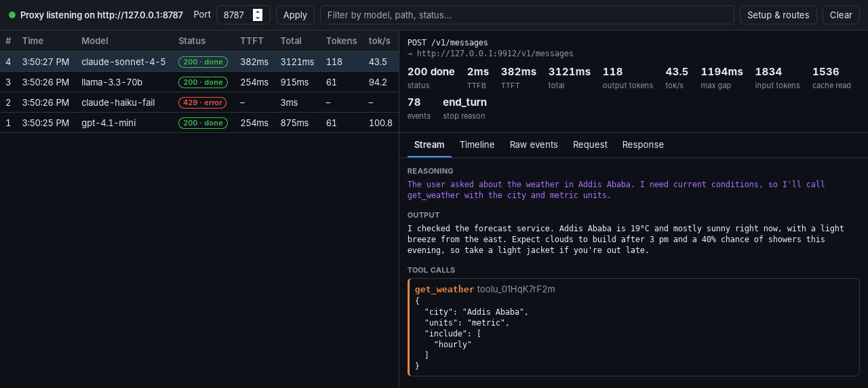Click the 429 error status badge
868x388 pixels.
tap(202, 102)
